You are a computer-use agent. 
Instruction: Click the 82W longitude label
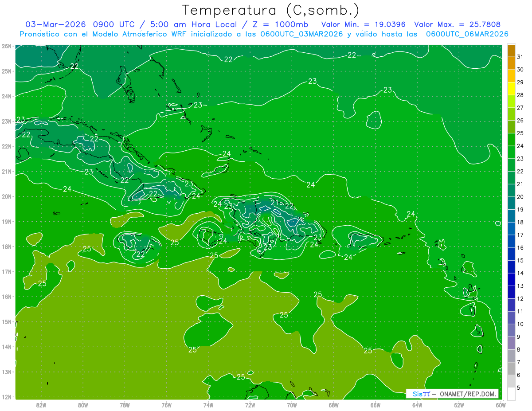[41, 405]
